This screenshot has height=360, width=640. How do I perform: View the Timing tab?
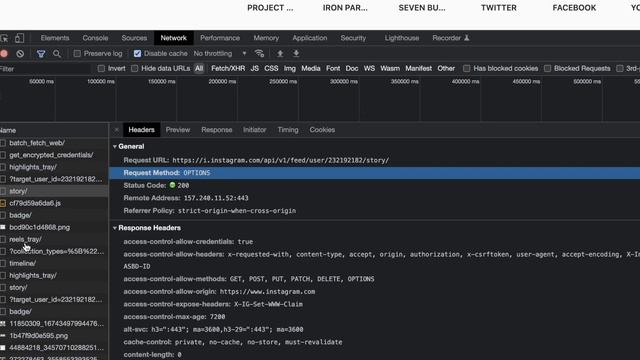pos(288,130)
